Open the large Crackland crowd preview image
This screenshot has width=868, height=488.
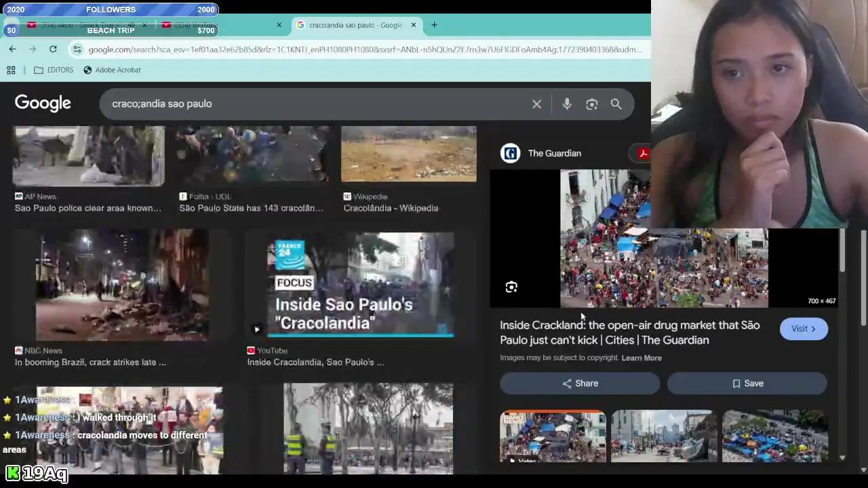coord(664,239)
